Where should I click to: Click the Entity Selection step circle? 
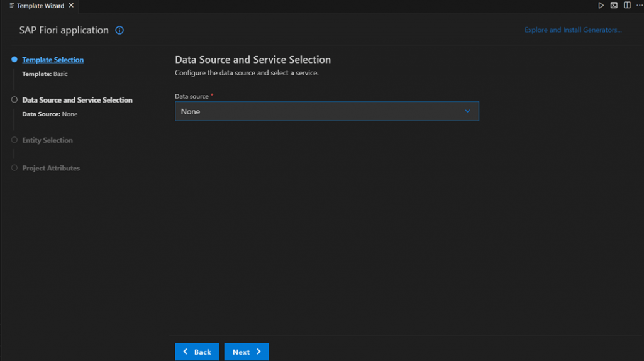click(x=14, y=140)
